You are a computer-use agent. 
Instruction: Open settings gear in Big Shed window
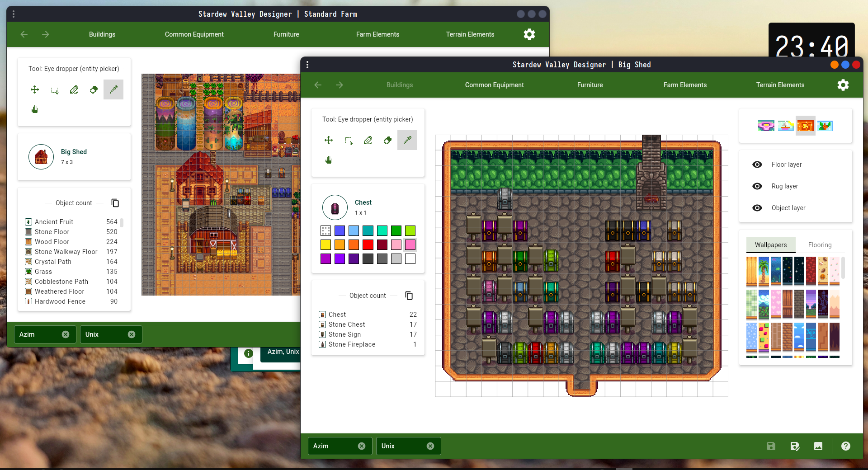click(x=843, y=85)
